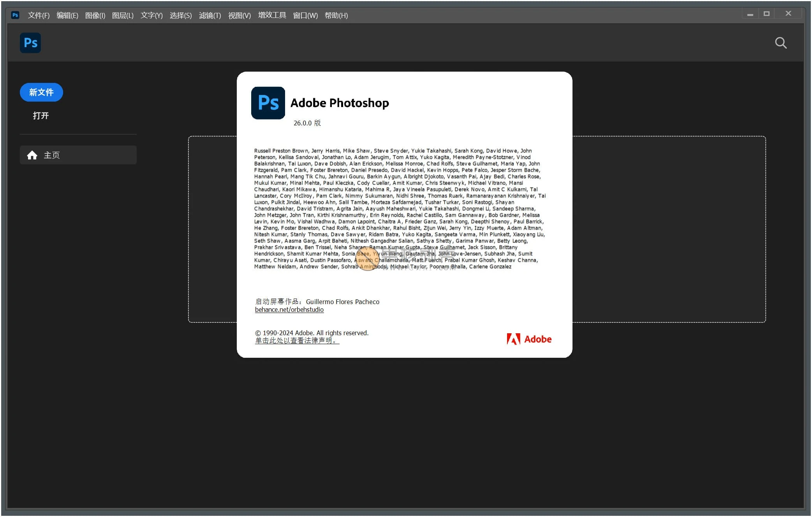Image resolution: width=812 pixels, height=517 pixels.
Task: Open the 视图 menu
Action: [x=239, y=15]
